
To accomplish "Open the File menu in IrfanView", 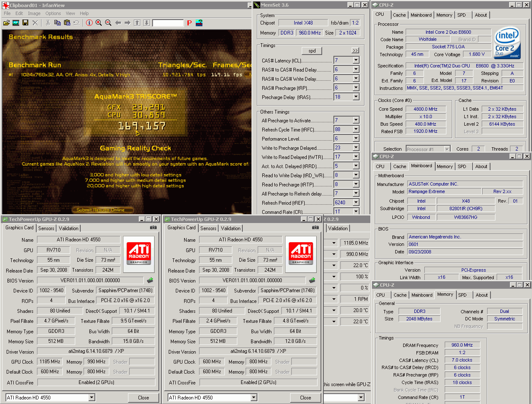I will [x=7, y=13].
